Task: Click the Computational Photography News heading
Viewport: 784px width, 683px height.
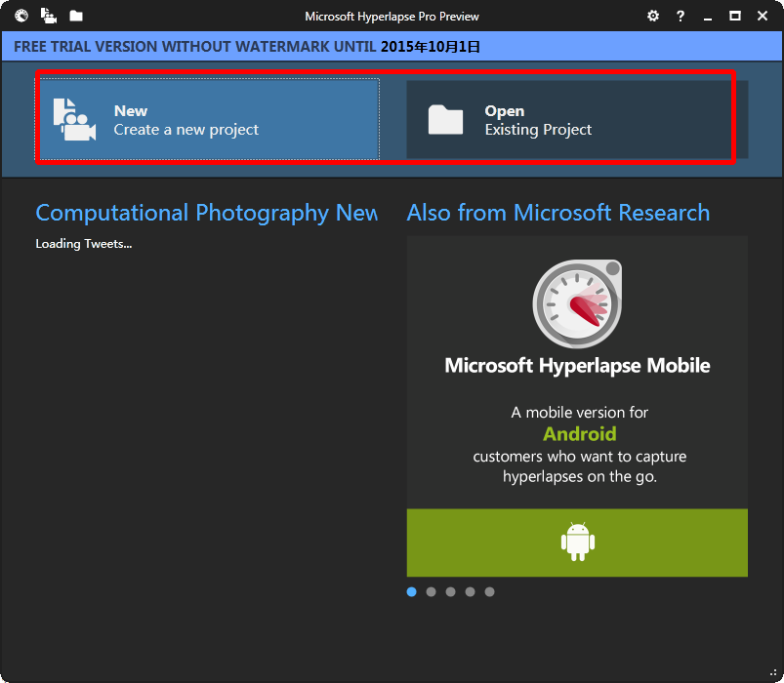Action: coord(206,213)
